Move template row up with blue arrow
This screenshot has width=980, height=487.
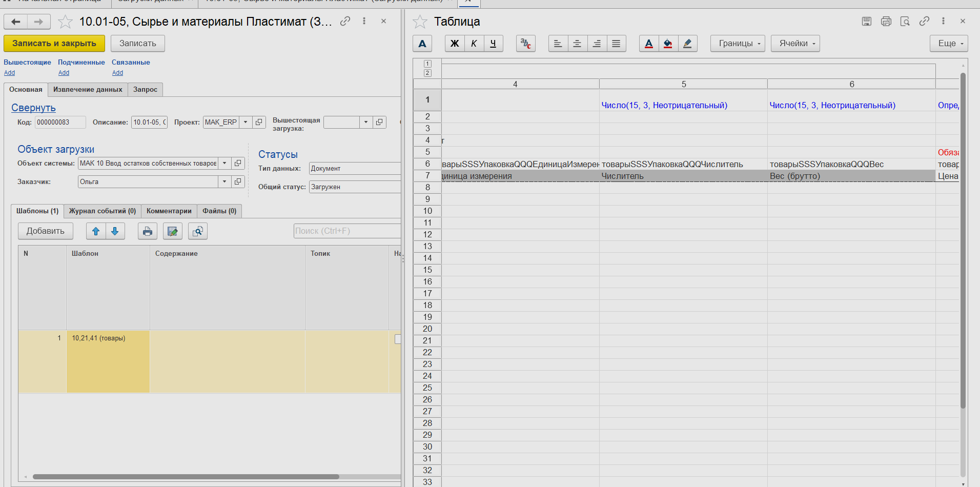(96, 231)
